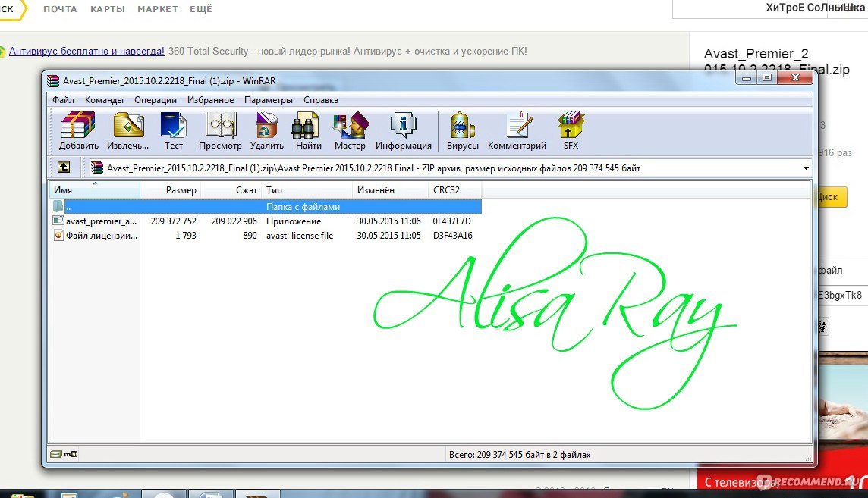Sort by the Сжат column header
The width and height of the screenshot is (868, 498).
[231, 190]
